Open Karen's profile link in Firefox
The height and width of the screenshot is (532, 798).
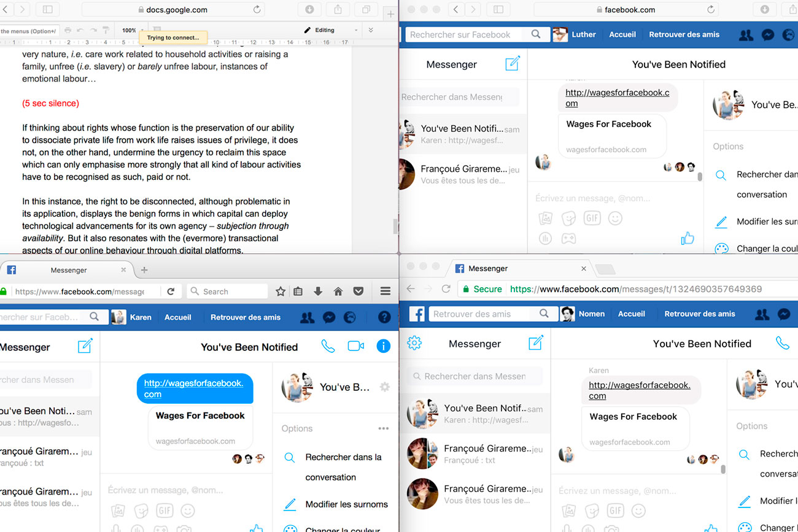click(x=132, y=317)
